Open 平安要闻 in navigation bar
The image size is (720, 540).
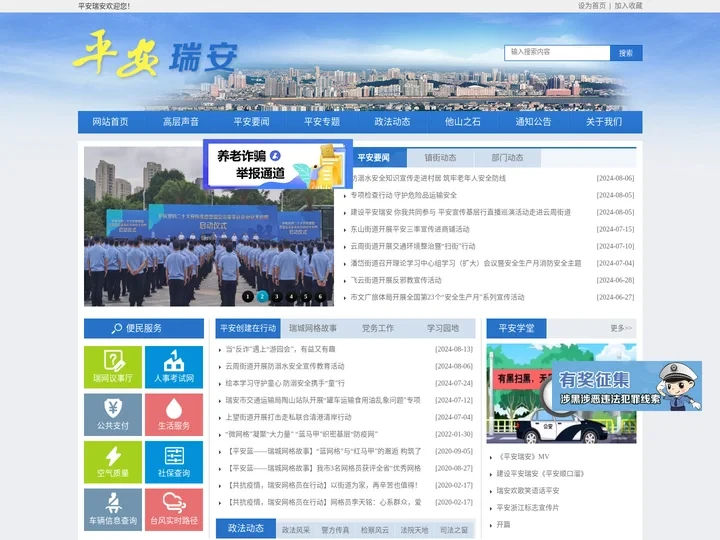coord(252,122)
